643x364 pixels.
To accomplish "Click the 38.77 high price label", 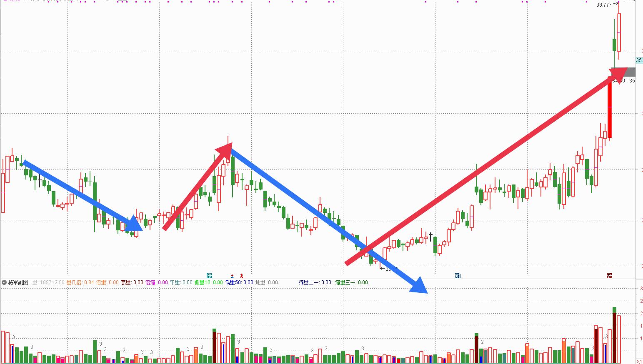I will [603, 5].
